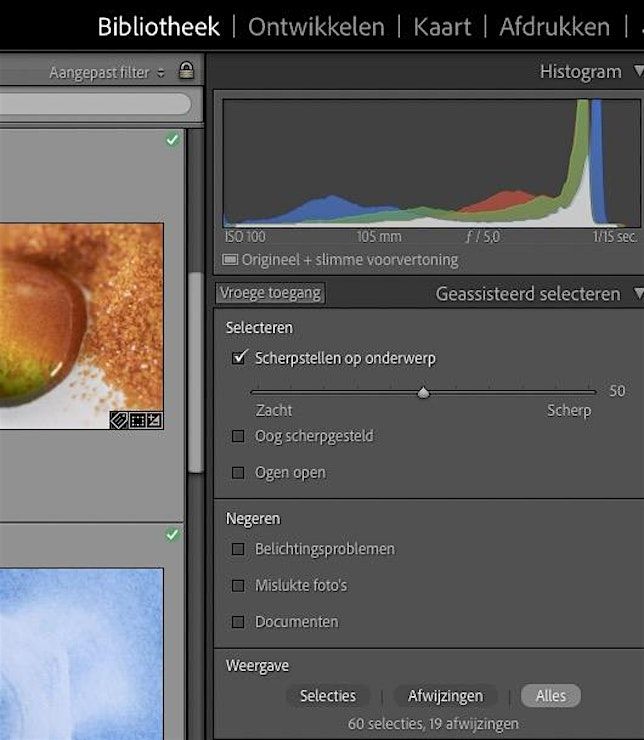Click the keyword tag badge on droplet thumbnail
The image size is (644, 740).
pyautogui.click(x=118, y=420)
